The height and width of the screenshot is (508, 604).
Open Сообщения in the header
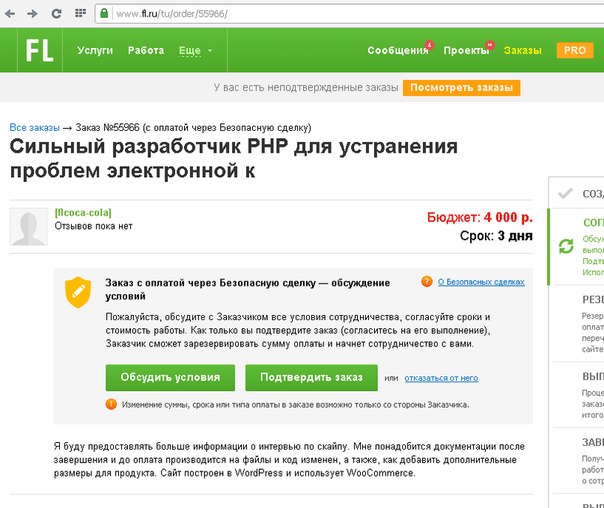click(x=398, y=50)
